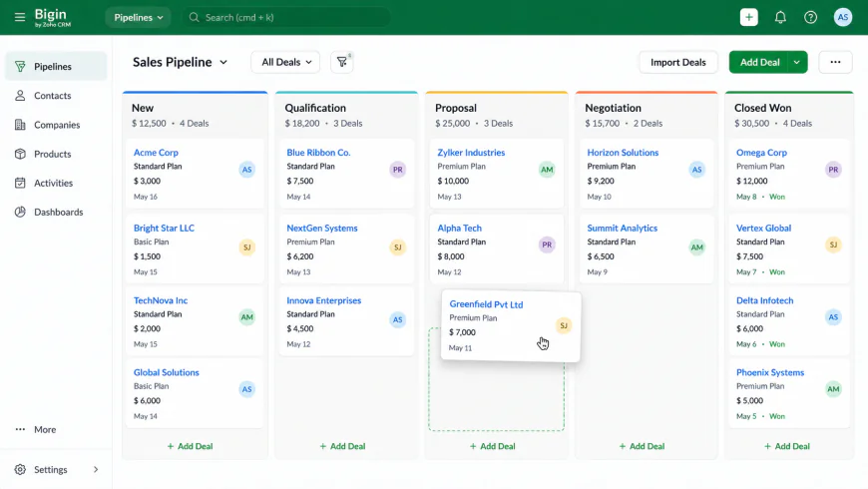
Task: Open the NextGen Systems deal
Action: pos(322,228)
